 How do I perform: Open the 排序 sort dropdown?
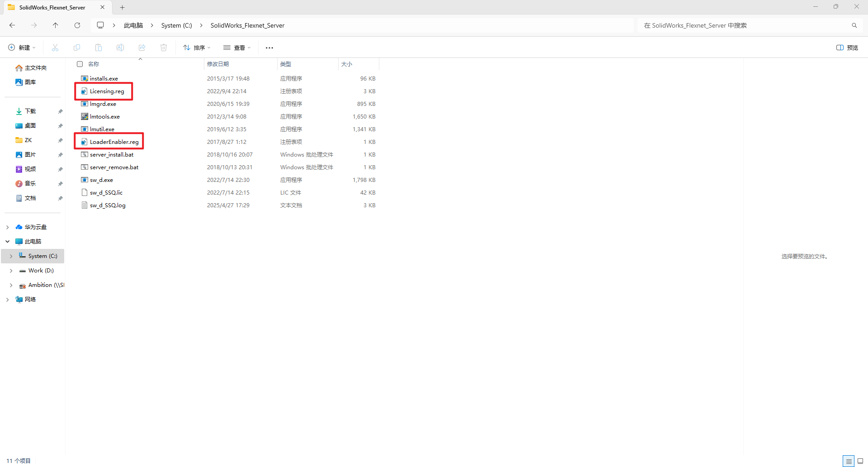tap(197, 48)
